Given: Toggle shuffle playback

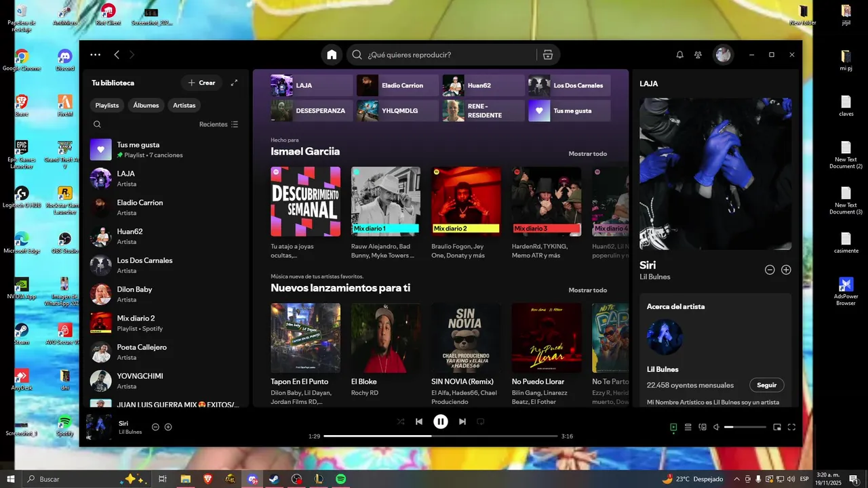Looking at the screenshot, I should (x=401, y=422).
